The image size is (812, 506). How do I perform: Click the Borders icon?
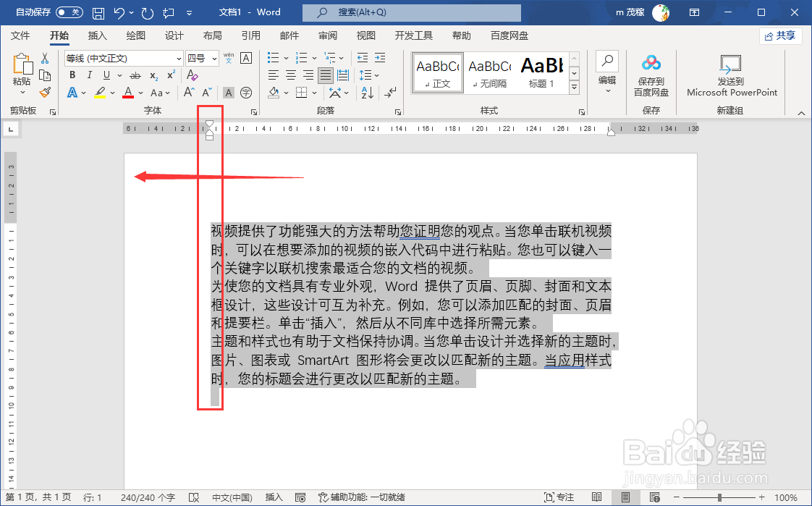click(x=301, y=93)
